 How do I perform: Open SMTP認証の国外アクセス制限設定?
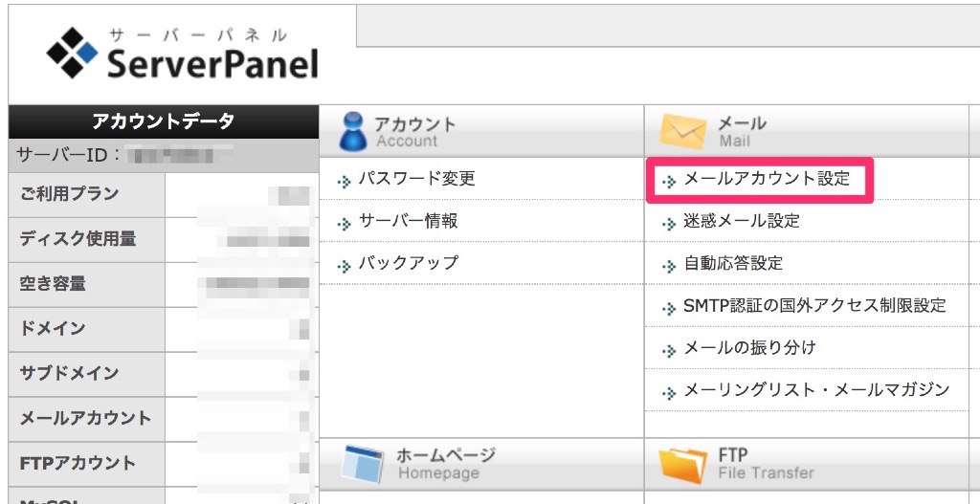[x=813, y=306]
